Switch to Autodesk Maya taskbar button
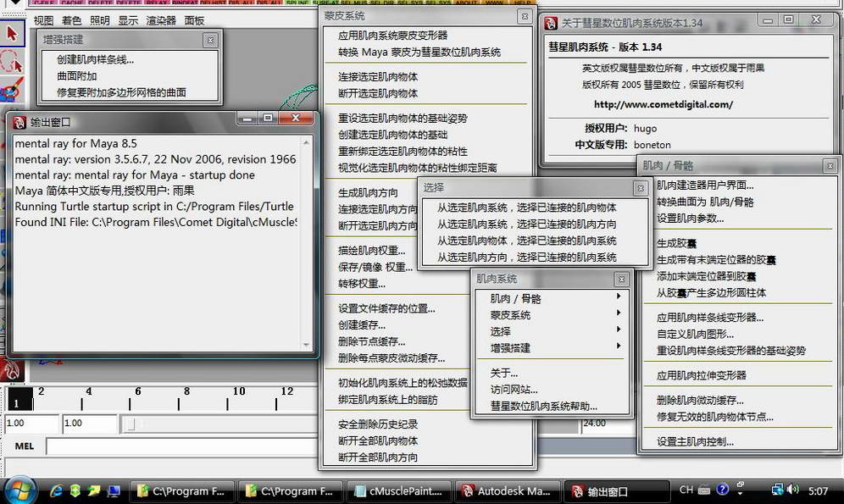Screen dimensions: 844x504 coord(507,491)
